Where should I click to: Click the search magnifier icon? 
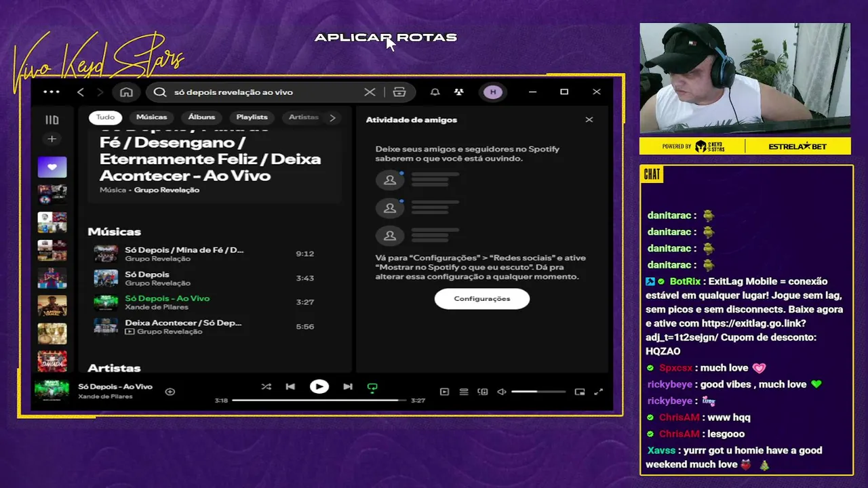tap(160, 92)
